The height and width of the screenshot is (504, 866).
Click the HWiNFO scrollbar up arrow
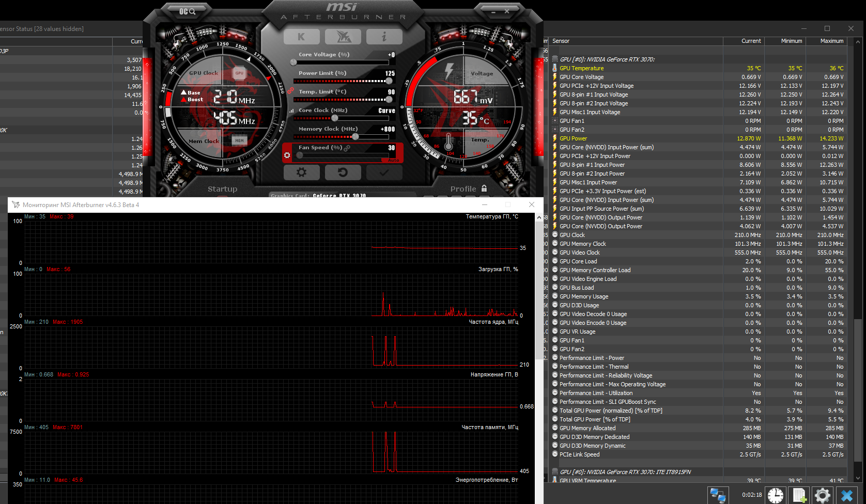coord(858,42)
